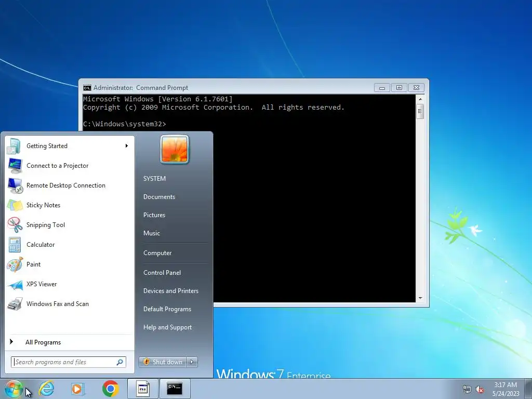The image size is (532, 399).
Task: Click the Command Prompt scrollbar thumb
Action: 420,111
